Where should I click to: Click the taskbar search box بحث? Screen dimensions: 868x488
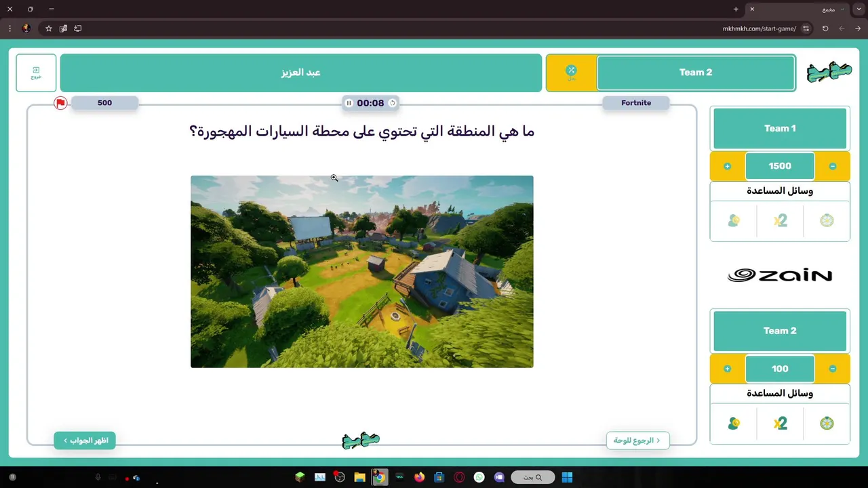pos(533,477)
